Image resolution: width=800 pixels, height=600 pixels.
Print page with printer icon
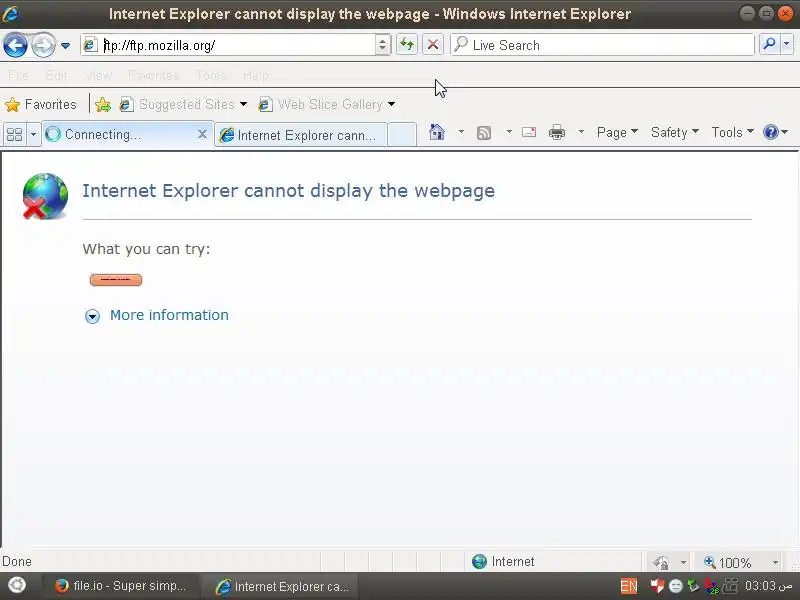click(x=557, y=133)
